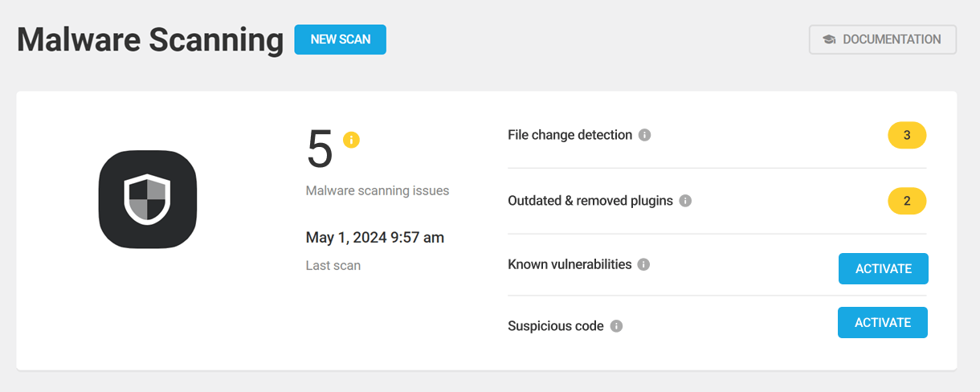This screenshot has width=980, height=392.
Task: Click the issue count number 5
Action: click(x=320, y=149)
